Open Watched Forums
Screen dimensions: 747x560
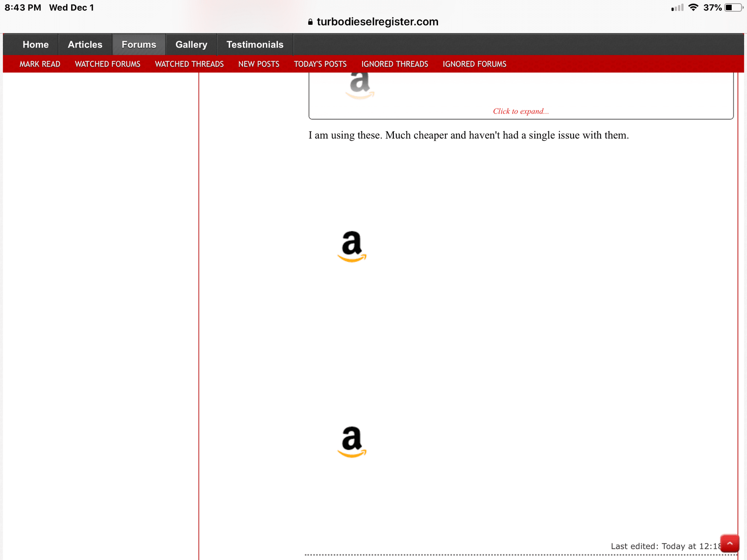[x=107, y=64]
